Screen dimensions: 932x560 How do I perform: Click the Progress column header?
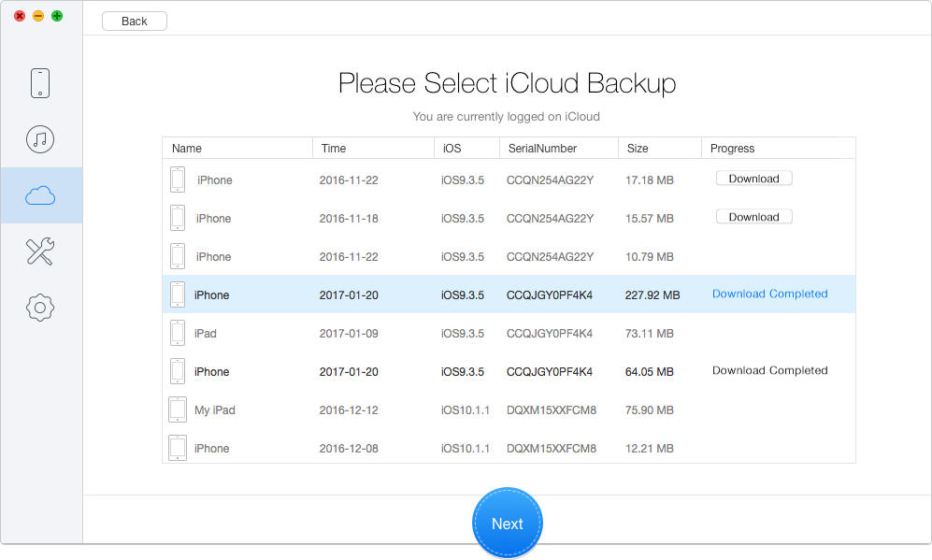[x=779, y=148]
